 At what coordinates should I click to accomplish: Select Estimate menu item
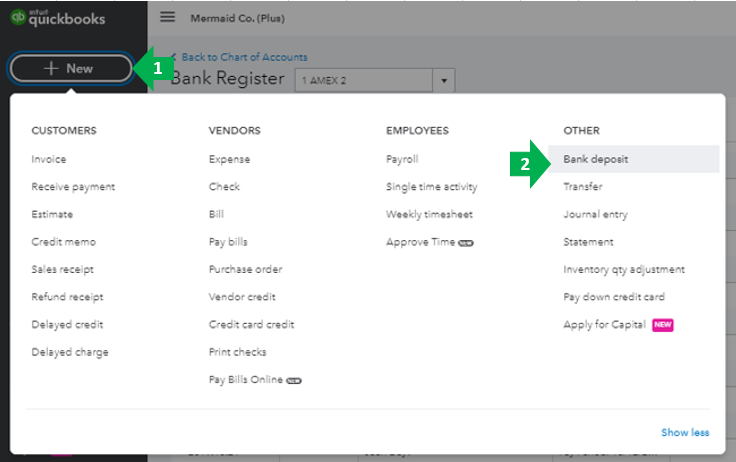52,215
